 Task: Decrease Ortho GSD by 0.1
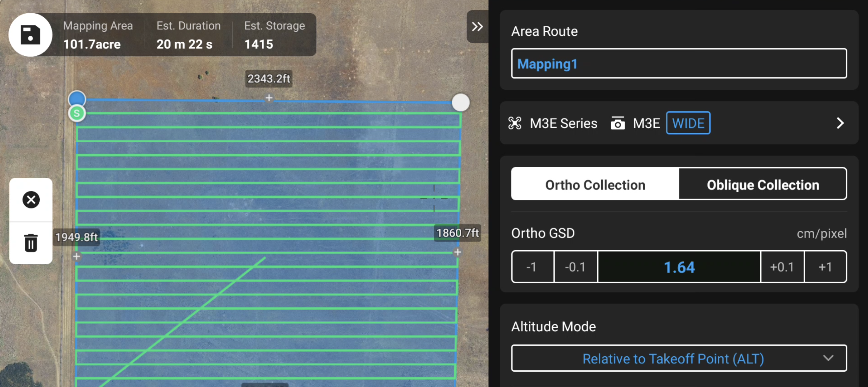click(575, 267)
